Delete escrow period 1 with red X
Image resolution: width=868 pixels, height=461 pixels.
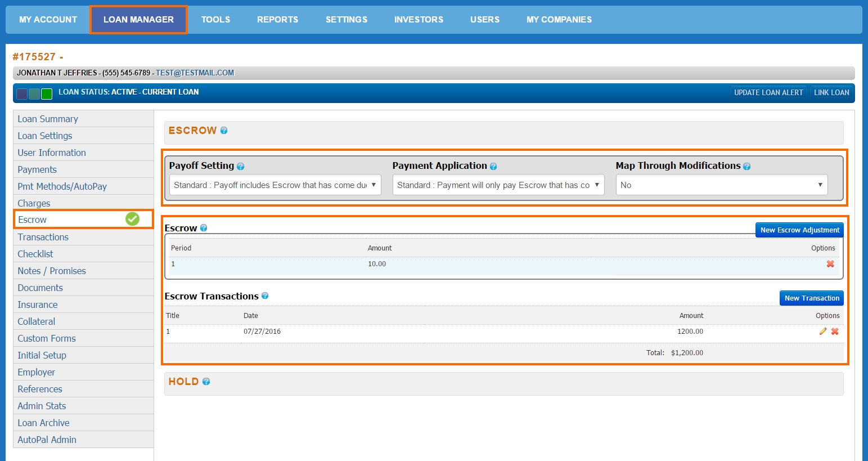pos(830,264)
